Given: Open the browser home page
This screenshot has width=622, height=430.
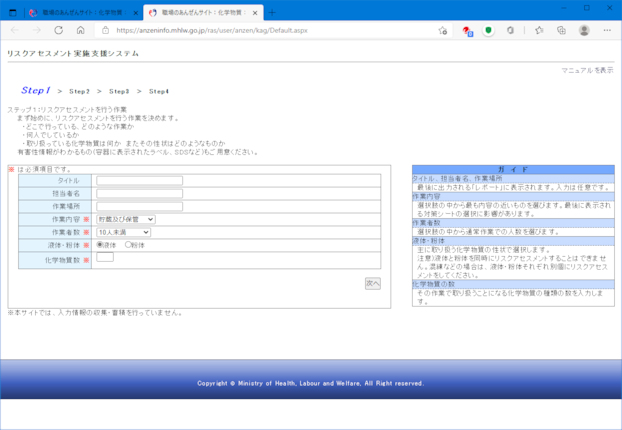Looking at the screenshot, I should coord(81,30).
